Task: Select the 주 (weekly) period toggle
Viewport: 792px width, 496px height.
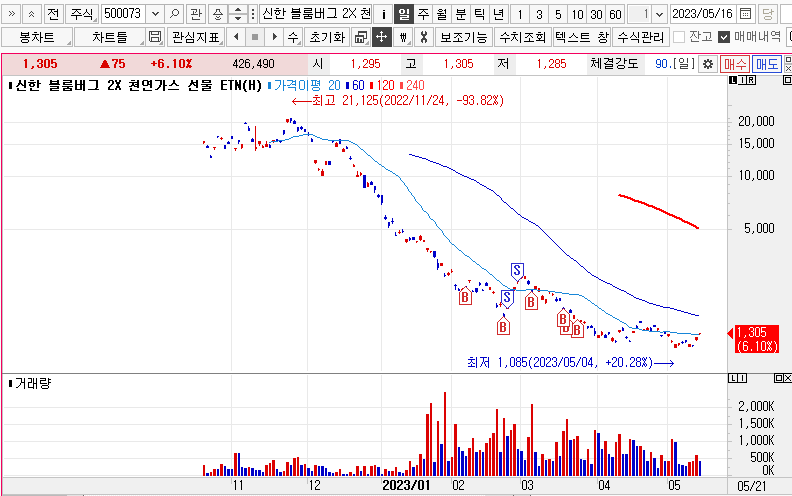Action: coord(423,14)
